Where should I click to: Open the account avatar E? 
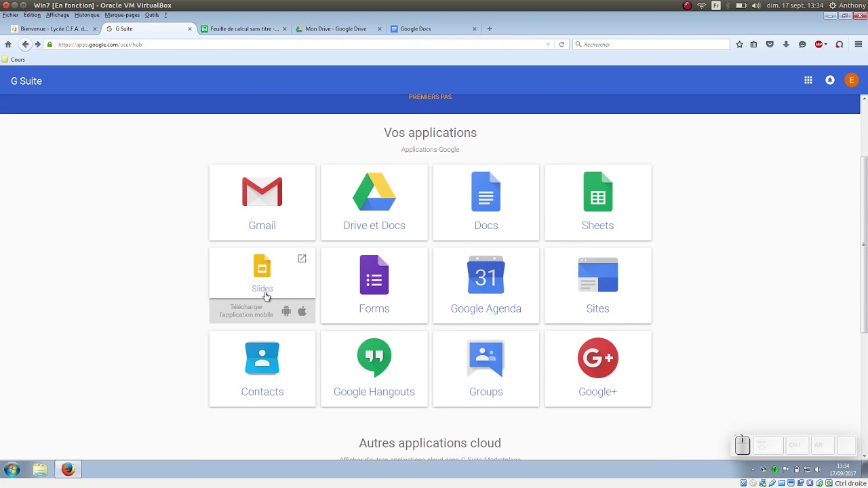coord(852,80)
